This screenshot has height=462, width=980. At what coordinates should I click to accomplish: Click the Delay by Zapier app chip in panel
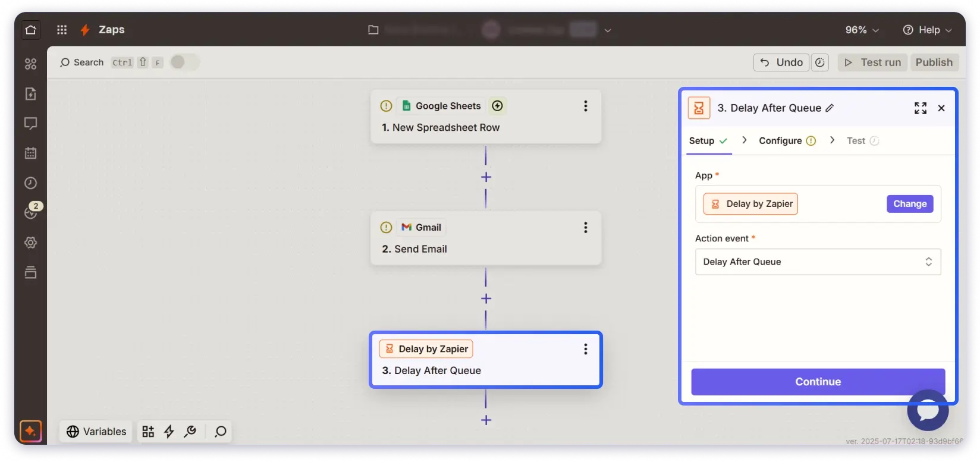tap(750, 204)
